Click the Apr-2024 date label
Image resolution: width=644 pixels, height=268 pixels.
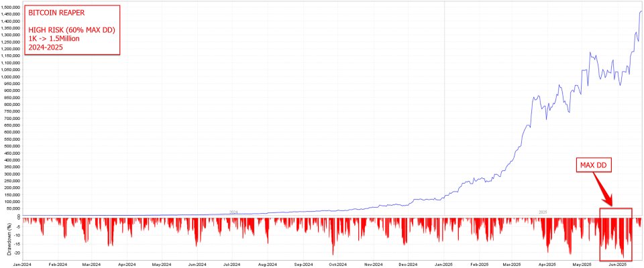pos(127,264)
